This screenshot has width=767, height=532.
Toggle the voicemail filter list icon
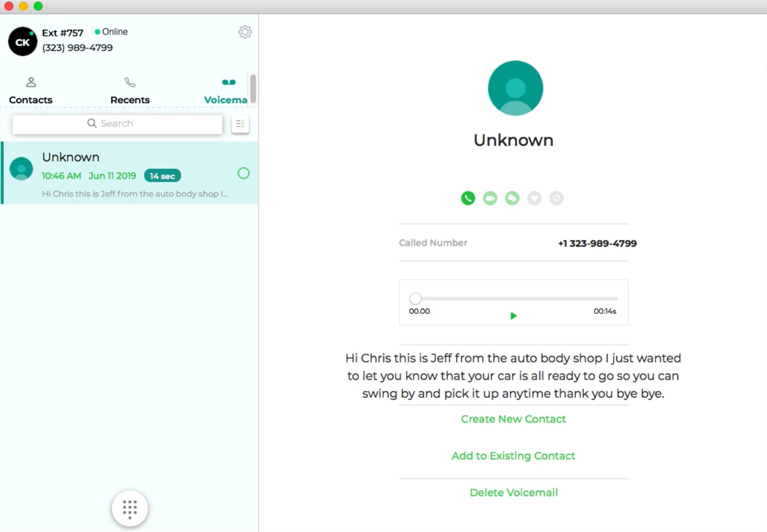click(x=240, y=123)
